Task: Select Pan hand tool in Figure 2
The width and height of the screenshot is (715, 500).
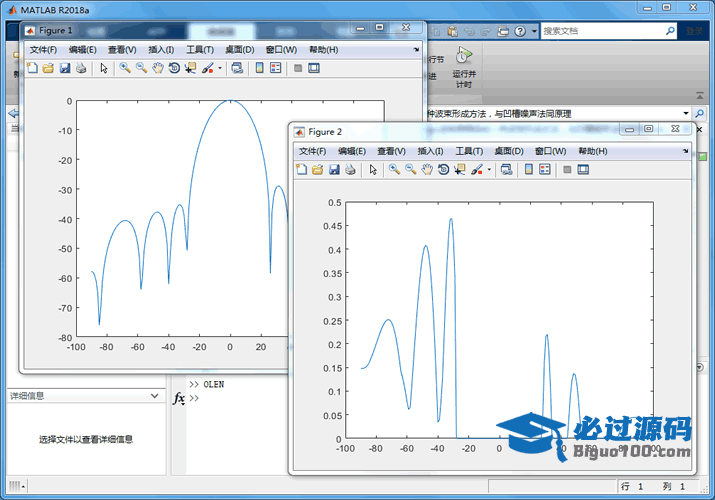Action: pos(427,170)
